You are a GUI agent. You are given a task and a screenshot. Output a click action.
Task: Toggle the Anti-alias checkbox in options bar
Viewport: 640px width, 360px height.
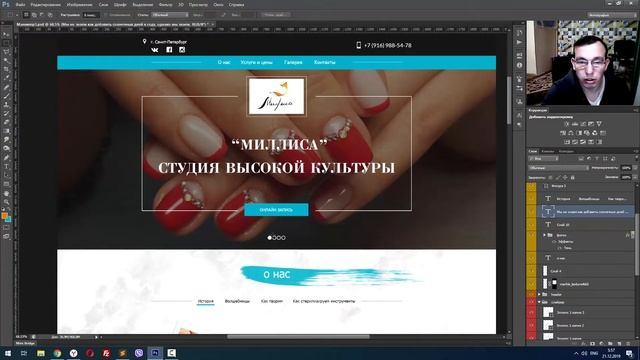pyautogui.click(x=106, y=15)
